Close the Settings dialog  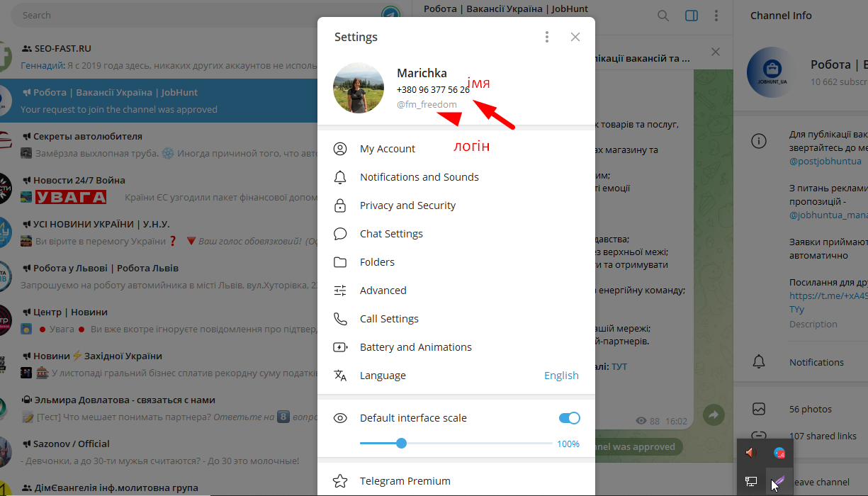[x=575, y=37]
